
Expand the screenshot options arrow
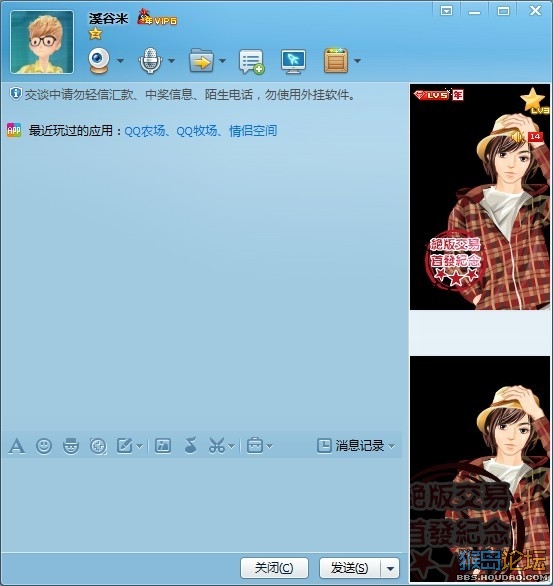point(231,446)
